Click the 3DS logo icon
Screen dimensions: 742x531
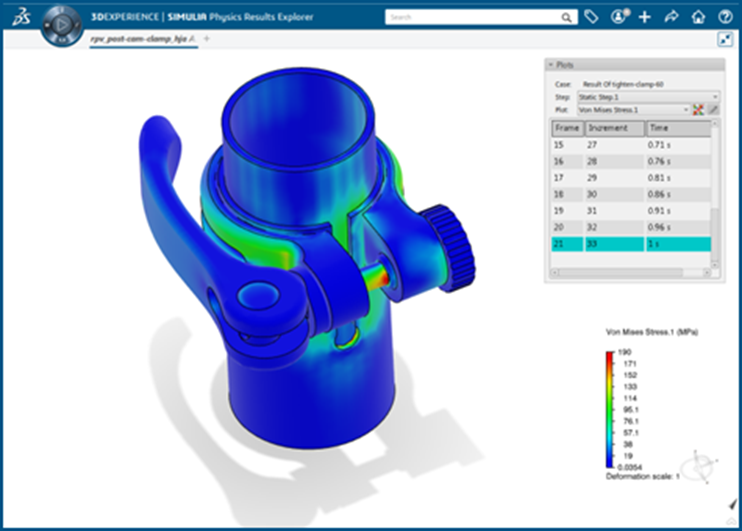(x=21, y=17)
